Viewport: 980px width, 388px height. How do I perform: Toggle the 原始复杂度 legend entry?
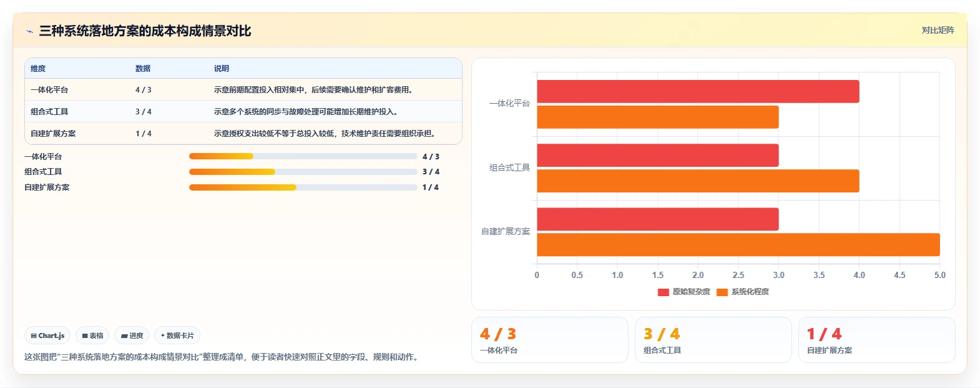pos(684,292)
